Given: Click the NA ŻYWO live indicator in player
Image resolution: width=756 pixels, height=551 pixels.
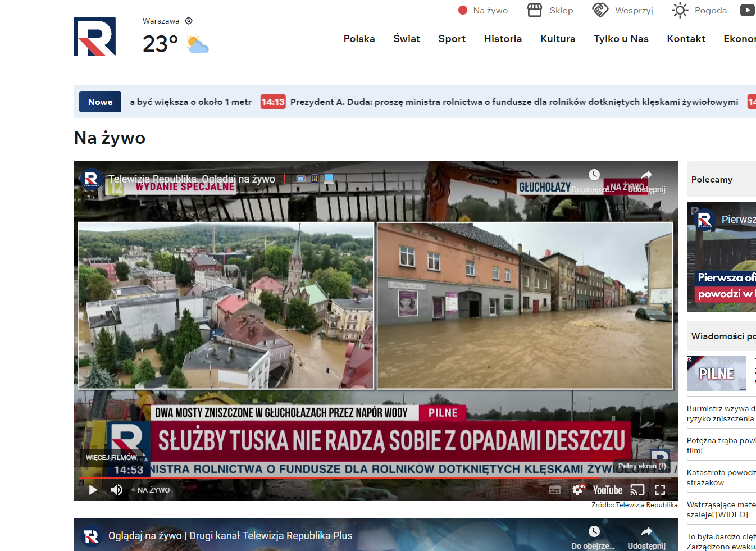Looking at the screenshot, I should (x=153, y=490).
